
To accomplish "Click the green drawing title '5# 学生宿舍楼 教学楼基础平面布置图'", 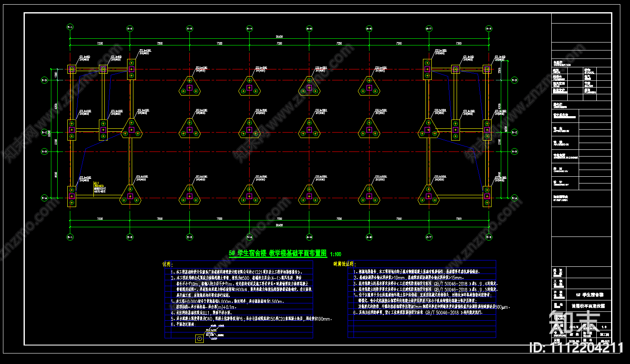I will coord(278,253).
